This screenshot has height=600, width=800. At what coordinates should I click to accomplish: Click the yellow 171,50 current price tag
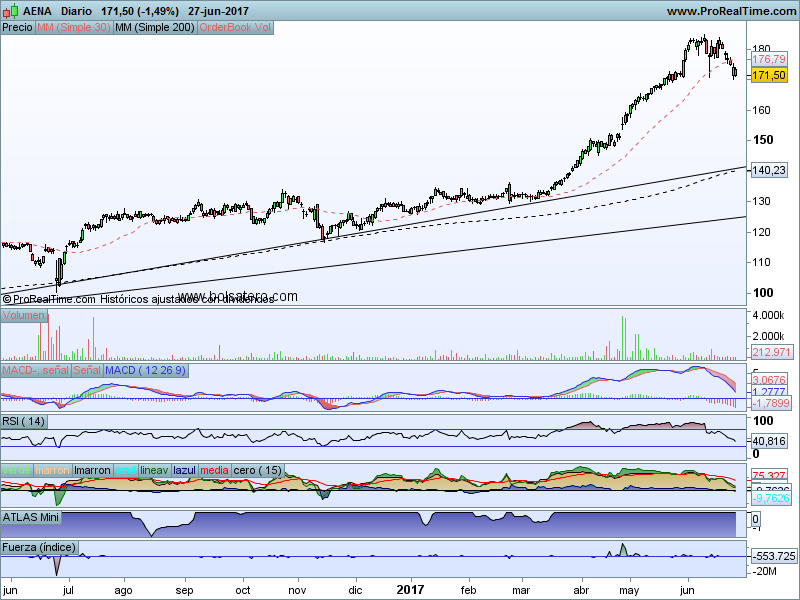coord(767,75)
